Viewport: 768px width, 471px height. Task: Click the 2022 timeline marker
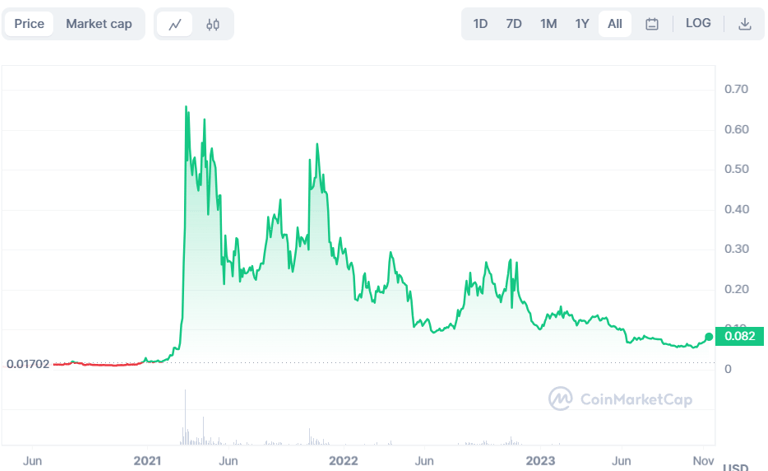[x=344, y=460]
